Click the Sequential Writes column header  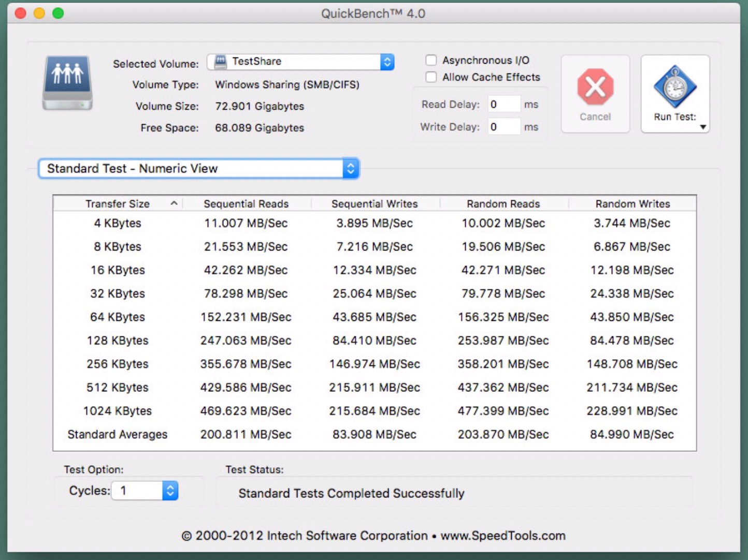[x=375, y=204]
